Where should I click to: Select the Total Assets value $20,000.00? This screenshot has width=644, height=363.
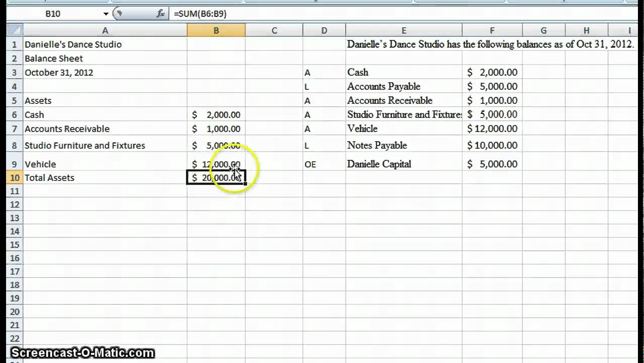pyautogui.click(x=216, y=177)
